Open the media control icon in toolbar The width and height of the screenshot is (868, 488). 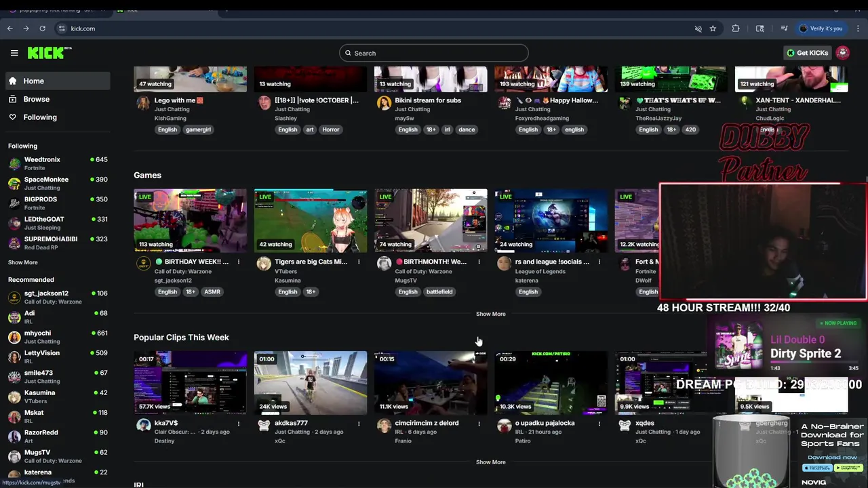tap(784, 28)
